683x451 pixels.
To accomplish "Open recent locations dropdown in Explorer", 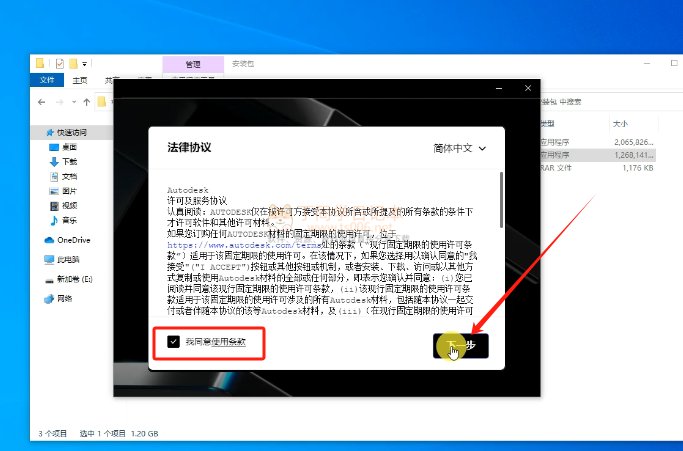I will tap(74, 102).
